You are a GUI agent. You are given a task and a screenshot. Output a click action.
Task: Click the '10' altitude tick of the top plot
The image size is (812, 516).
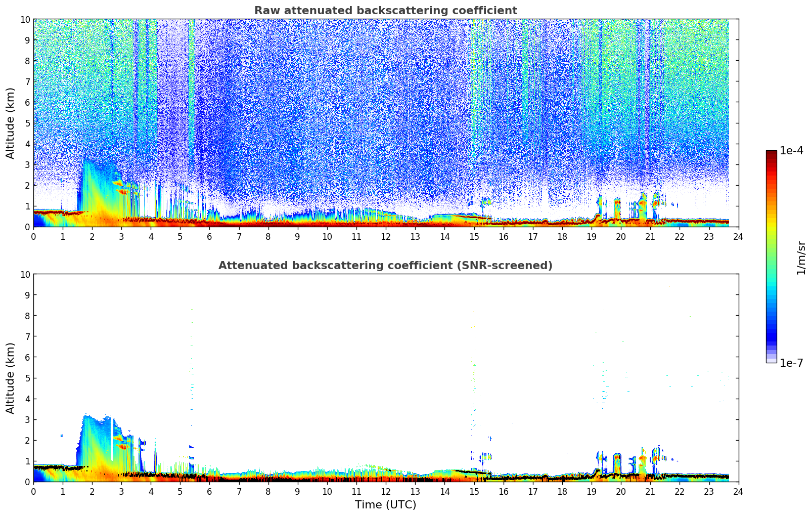(x=25, y=19)
